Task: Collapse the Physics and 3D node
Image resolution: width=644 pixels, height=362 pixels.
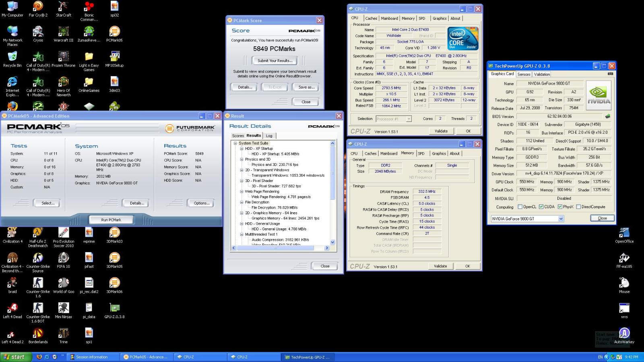Action: [x=242, y=159]
